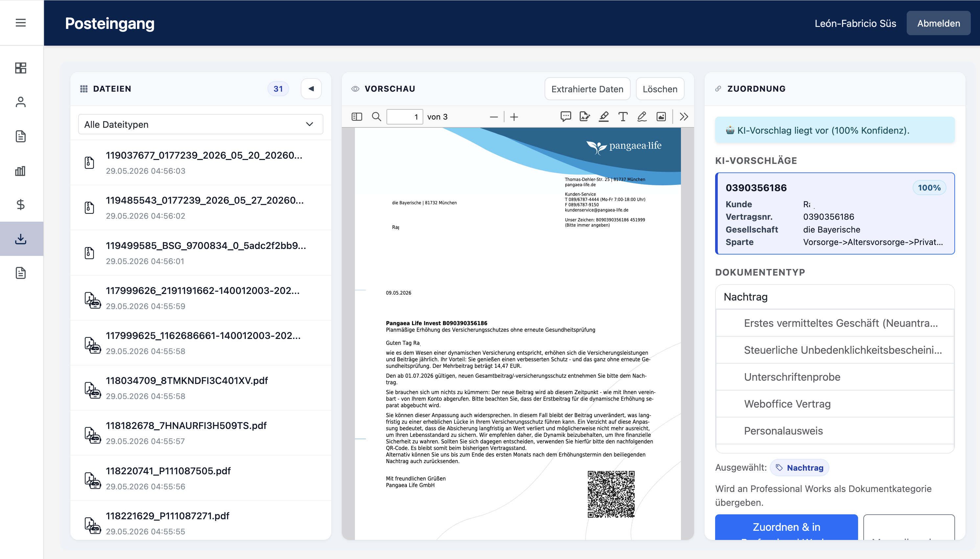Expand more PDF toolbar tools
The width and height of the screenshot is (980, 559).
point(684,117)
